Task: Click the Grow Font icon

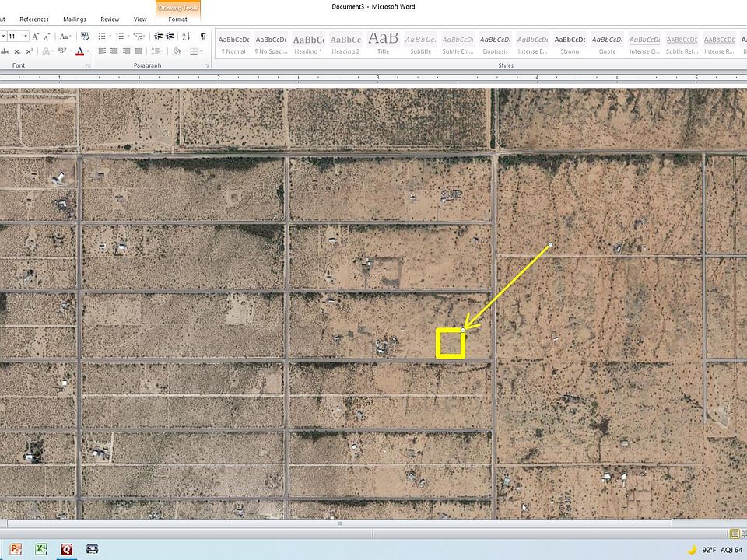Action: pos(36,37)
